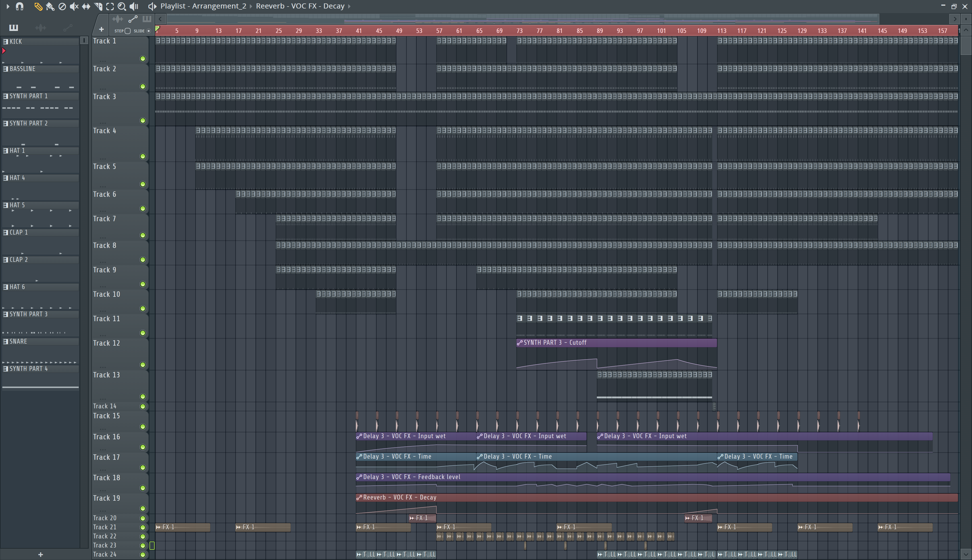972x560 pixels.
Task: Mute Track 14 with its green LED
Action: [143, 407]
